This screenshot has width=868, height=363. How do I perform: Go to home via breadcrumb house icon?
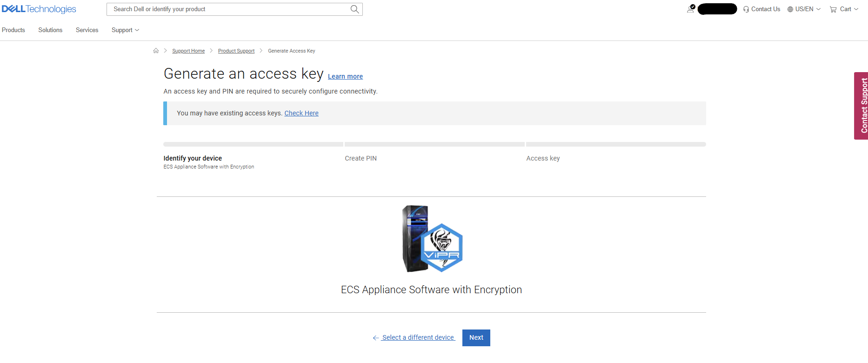[156, 51]
